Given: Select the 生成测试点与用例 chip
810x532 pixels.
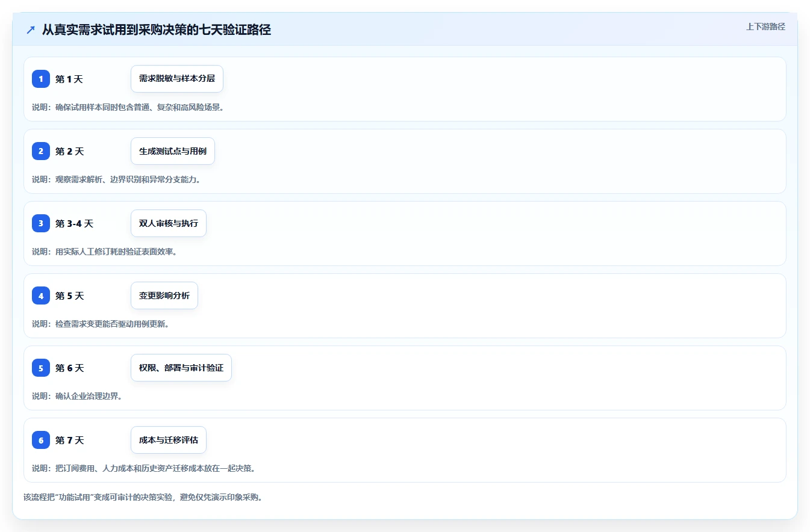Looking at the screenshot, I should click(173, 151).
